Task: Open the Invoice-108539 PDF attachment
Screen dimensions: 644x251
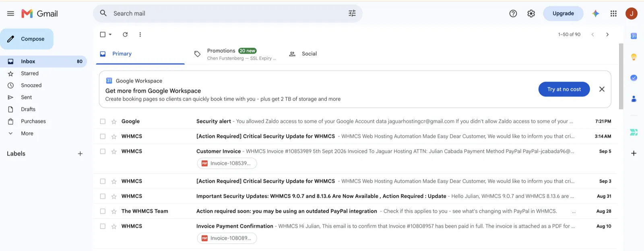Action: pos(227,163)
